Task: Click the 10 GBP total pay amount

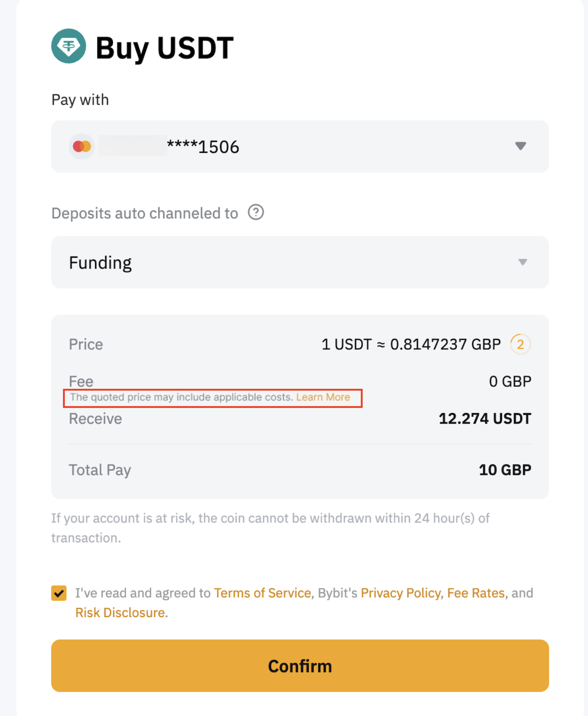Action: [505, 470]
